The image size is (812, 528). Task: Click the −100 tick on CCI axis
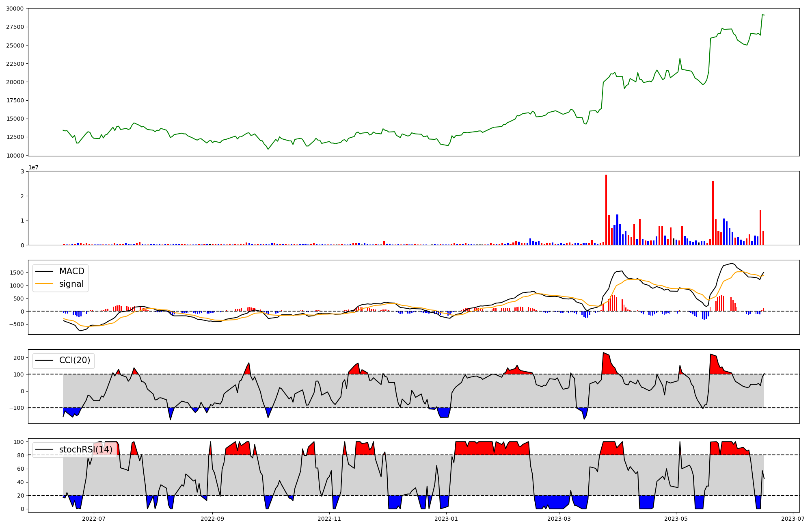click(17, 408)
